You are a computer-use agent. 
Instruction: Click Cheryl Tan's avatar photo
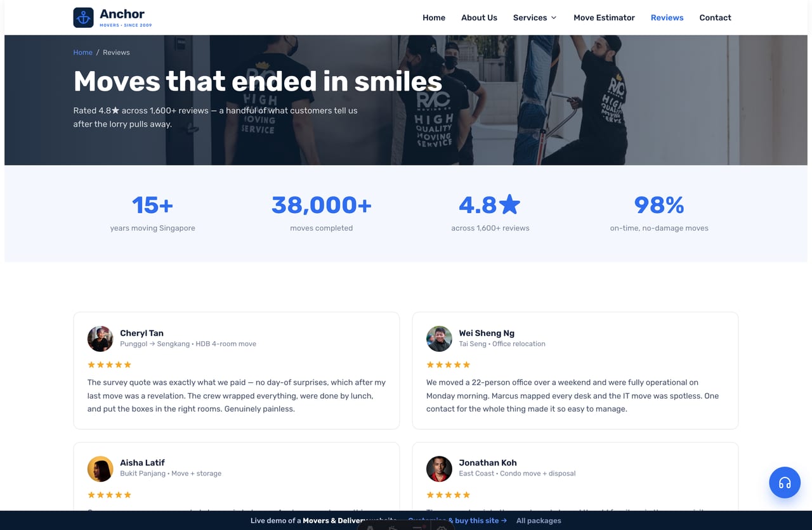(x=100, y=339)
